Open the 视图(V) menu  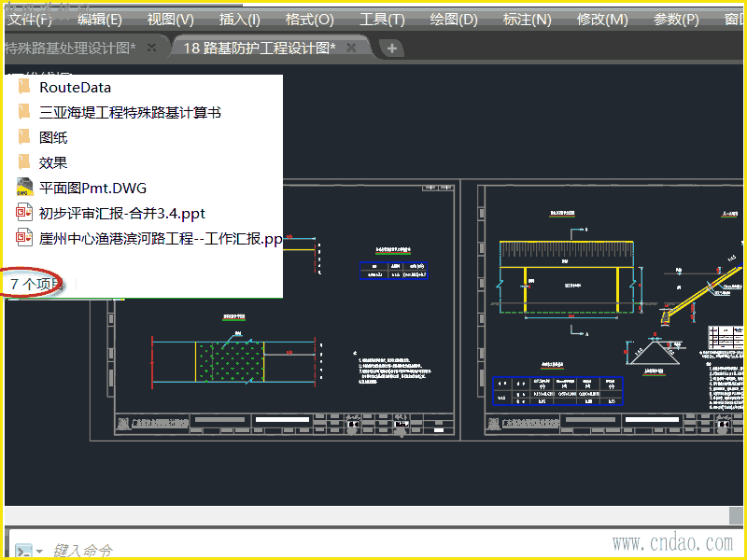tap(170, 20)
